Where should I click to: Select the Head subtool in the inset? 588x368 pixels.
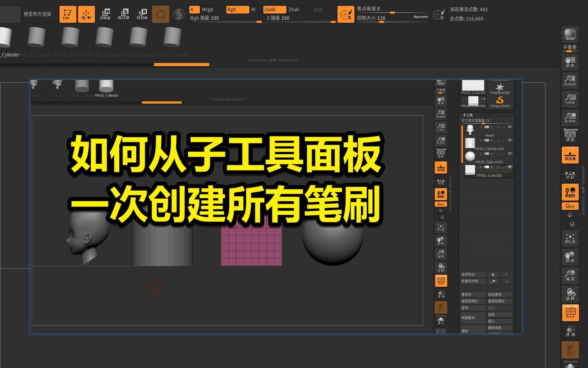pyautogui.click(x=489, y=131)
